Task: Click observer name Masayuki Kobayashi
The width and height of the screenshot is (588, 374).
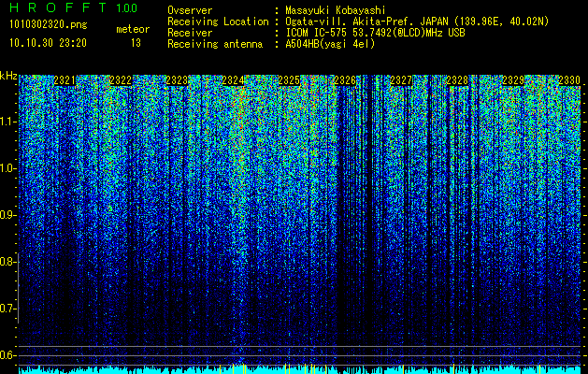Action: click(x=336, y=10)
